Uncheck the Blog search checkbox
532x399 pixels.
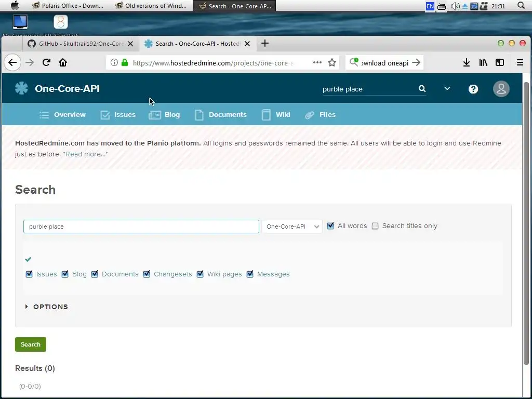pos(65,274)
